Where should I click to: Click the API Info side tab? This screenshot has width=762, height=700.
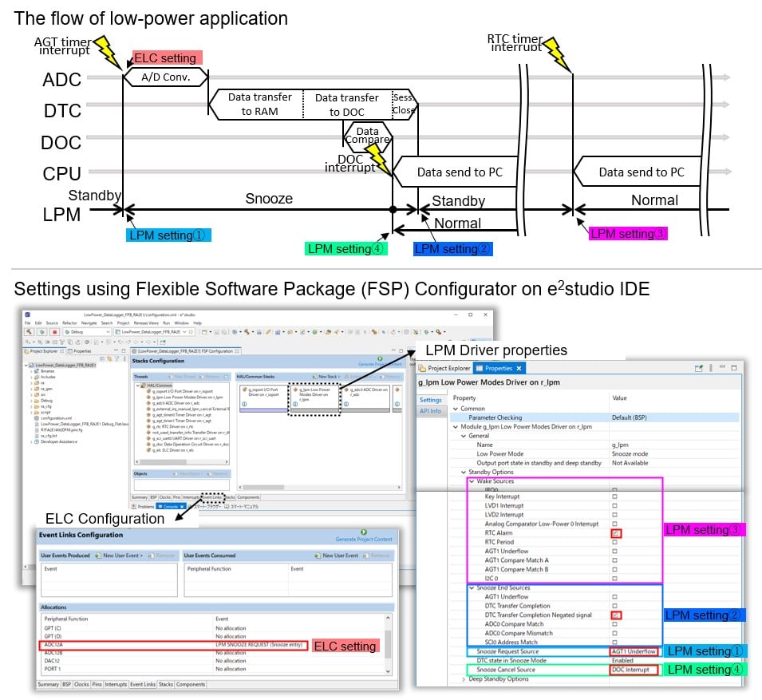click(431, 412)
